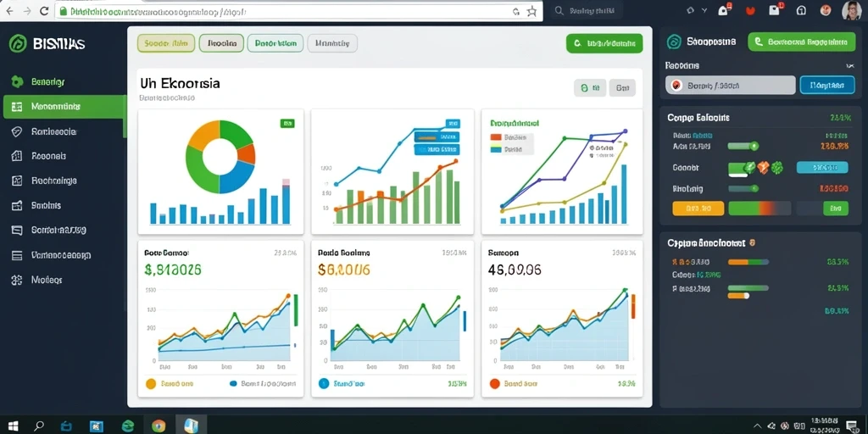Screen dimensions: 868x434
Task: Click the blue outlined button beside the input field
Action: (827, 86)
